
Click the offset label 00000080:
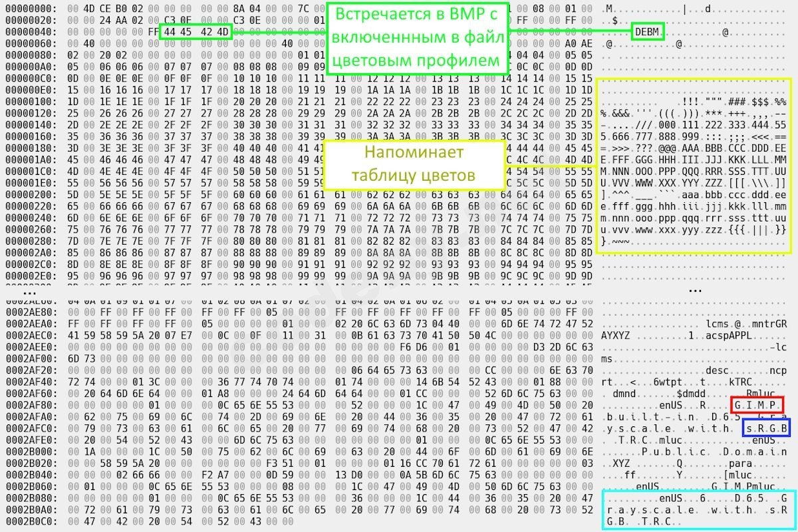pos(31,55)
